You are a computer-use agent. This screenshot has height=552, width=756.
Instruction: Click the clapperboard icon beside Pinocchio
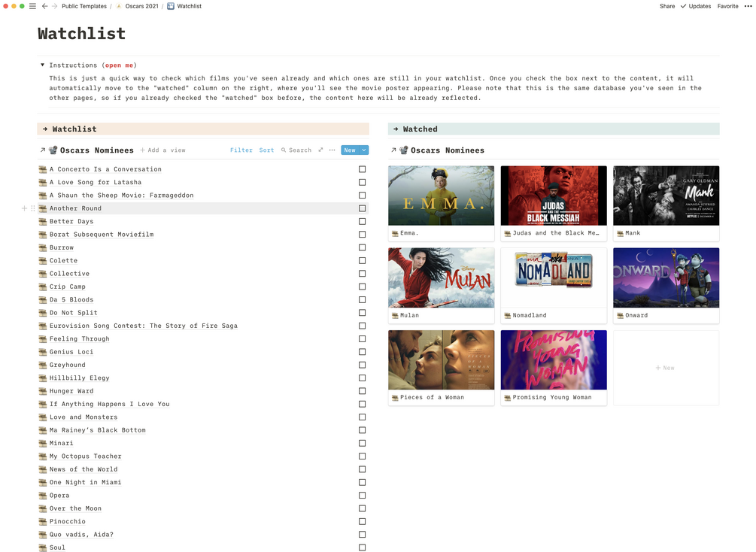pyautogui.click(x=43, y=521)
